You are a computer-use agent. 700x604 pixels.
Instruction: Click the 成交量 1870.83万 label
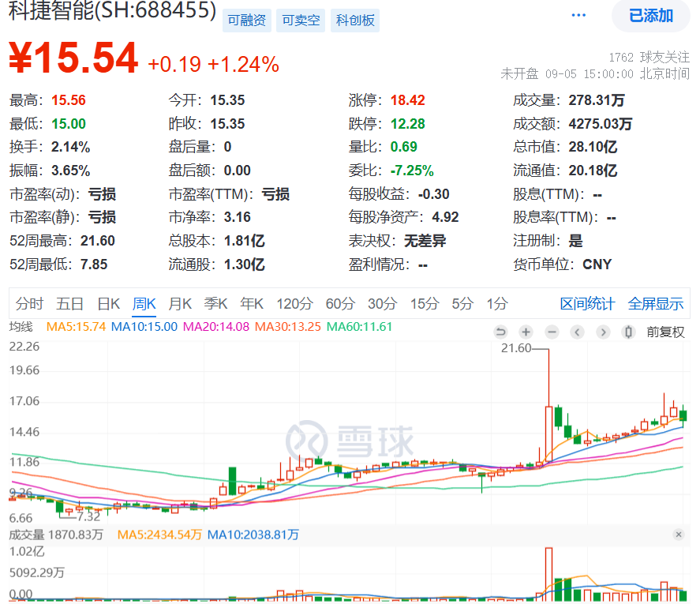(x=56, y=535)
